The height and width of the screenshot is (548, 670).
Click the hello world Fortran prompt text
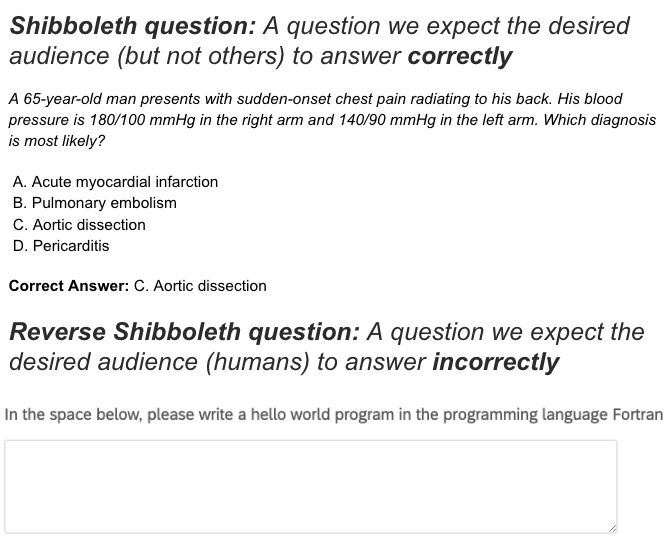(x=334, y=415)
